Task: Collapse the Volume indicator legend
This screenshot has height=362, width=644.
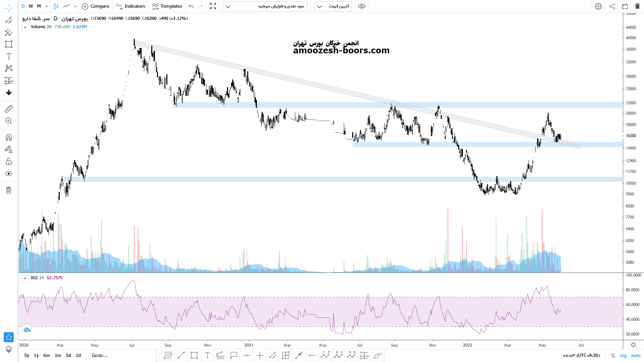Action: 25,27
